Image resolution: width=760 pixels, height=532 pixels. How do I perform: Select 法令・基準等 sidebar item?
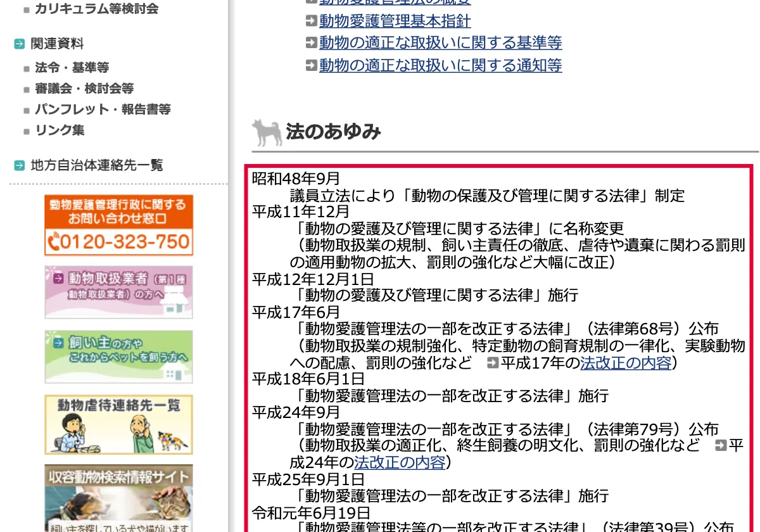tap(72, 67)
